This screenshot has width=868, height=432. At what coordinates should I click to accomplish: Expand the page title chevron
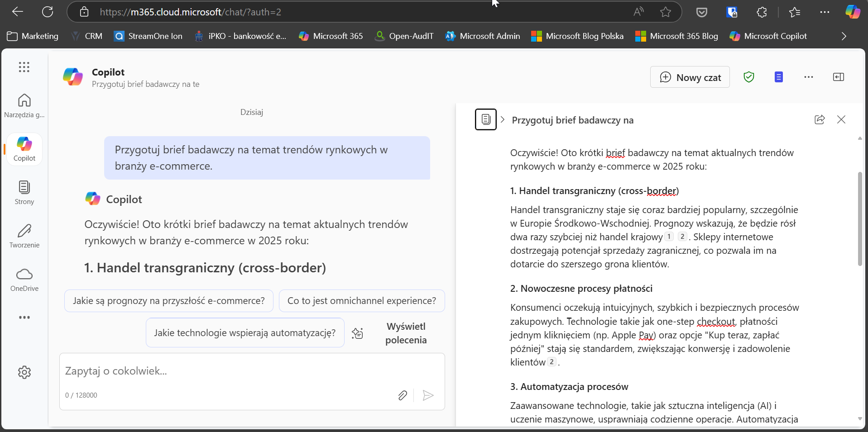click(x=503, y=120)
